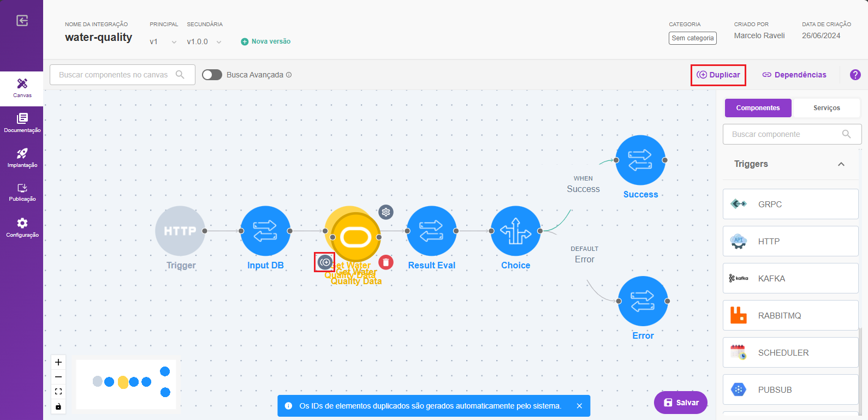
Task: Click the duplicate icon beside selected node
Action: click(325, 262)
